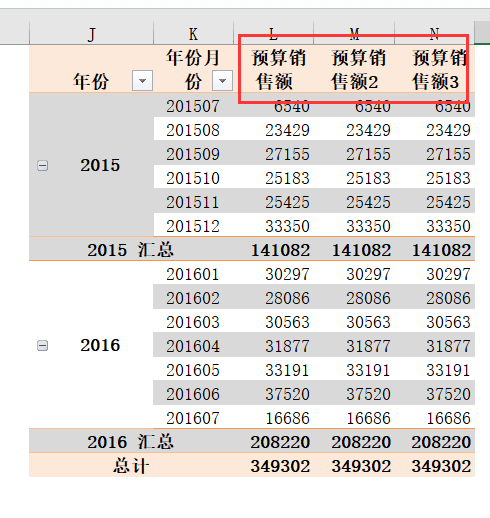
Task: Click the 2016 year label
Action: 100,345
